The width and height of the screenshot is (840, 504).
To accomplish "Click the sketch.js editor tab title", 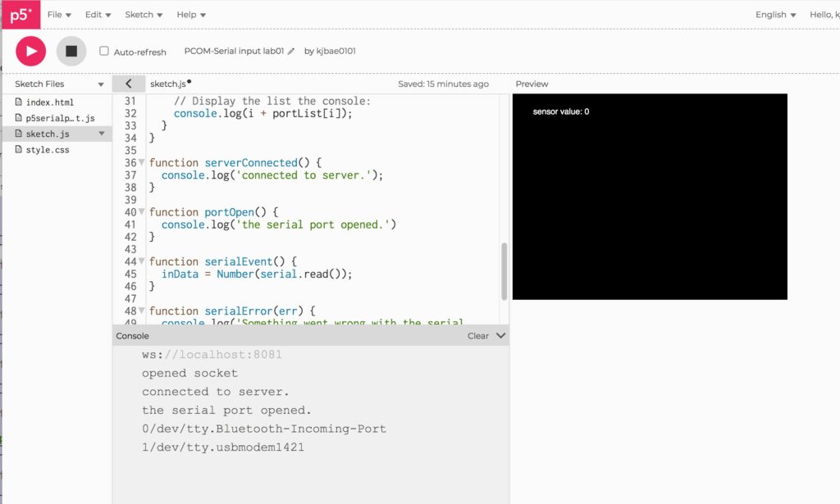I will tap(167, 84).
